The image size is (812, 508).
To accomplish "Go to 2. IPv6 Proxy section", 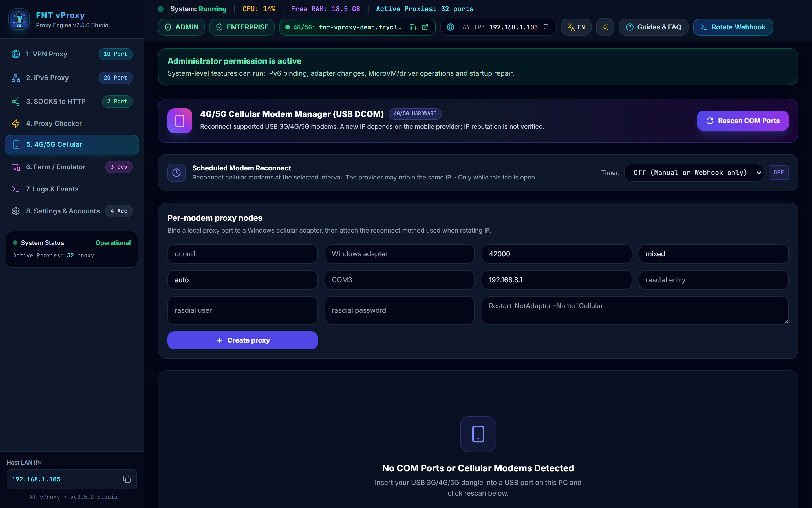I will (72, 78).
